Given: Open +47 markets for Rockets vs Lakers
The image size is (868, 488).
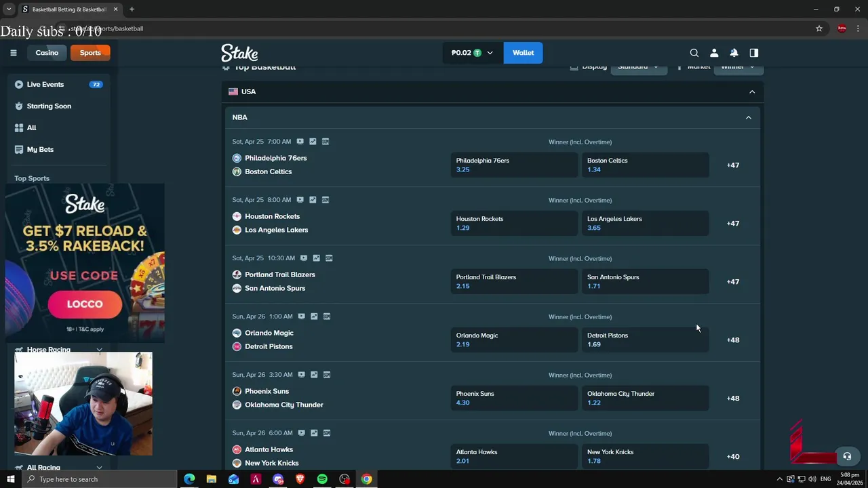Looking at the screenshot, I should click(x=733, y=224).
